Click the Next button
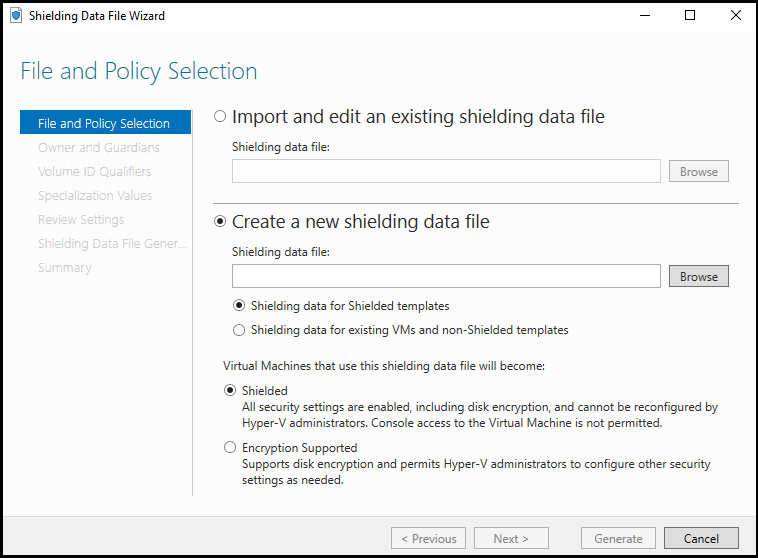The image size is (758, 558). tap(511, 538)
